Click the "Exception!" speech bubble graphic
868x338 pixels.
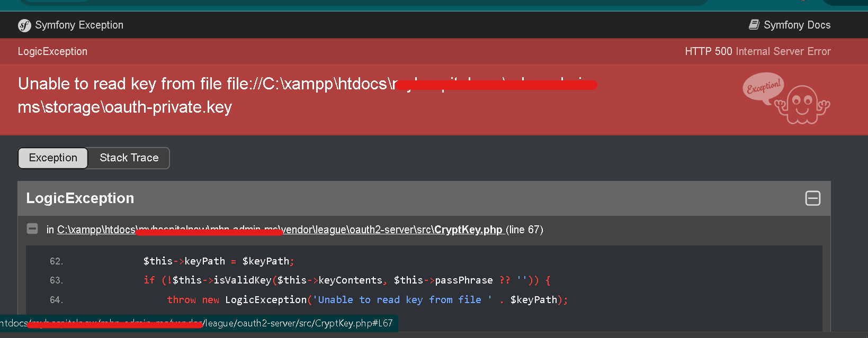click(763, 88)
